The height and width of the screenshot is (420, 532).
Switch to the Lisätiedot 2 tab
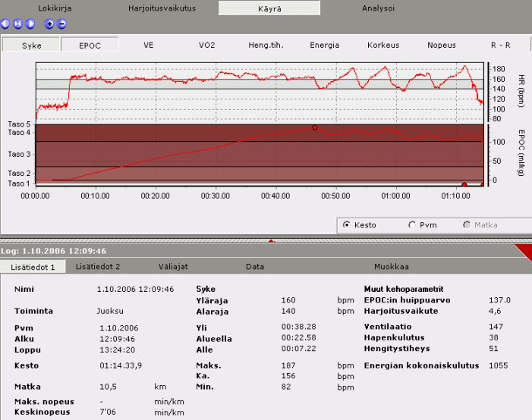98,267
